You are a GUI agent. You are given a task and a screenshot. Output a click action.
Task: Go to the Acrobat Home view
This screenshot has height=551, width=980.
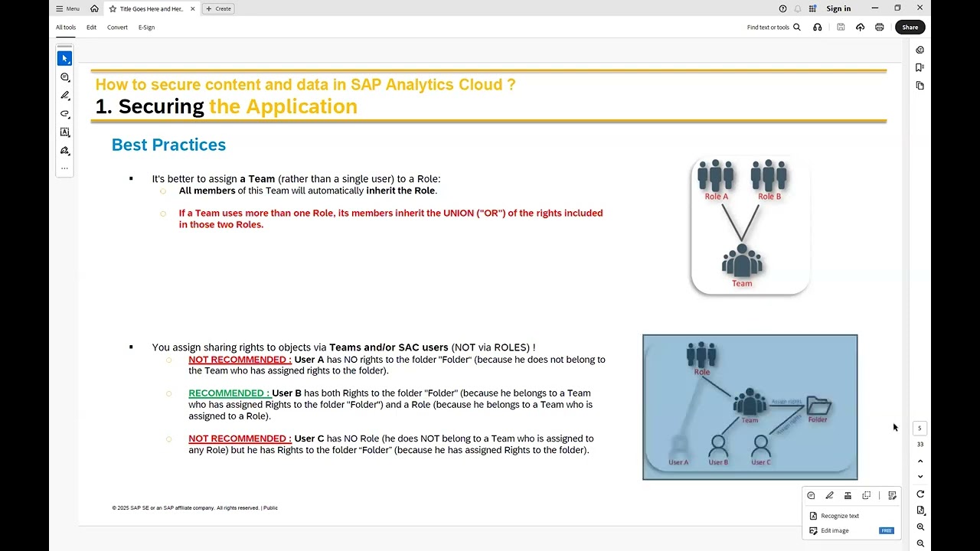coord(94,8)
